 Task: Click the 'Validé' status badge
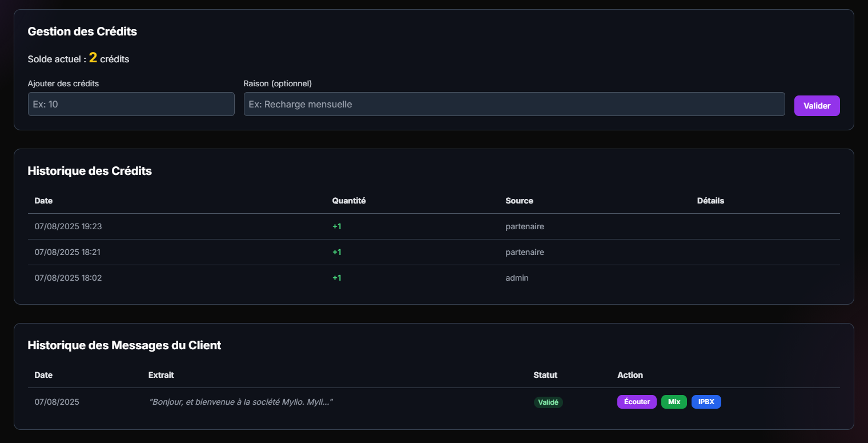pyautogui.click(x=548, y=402)
